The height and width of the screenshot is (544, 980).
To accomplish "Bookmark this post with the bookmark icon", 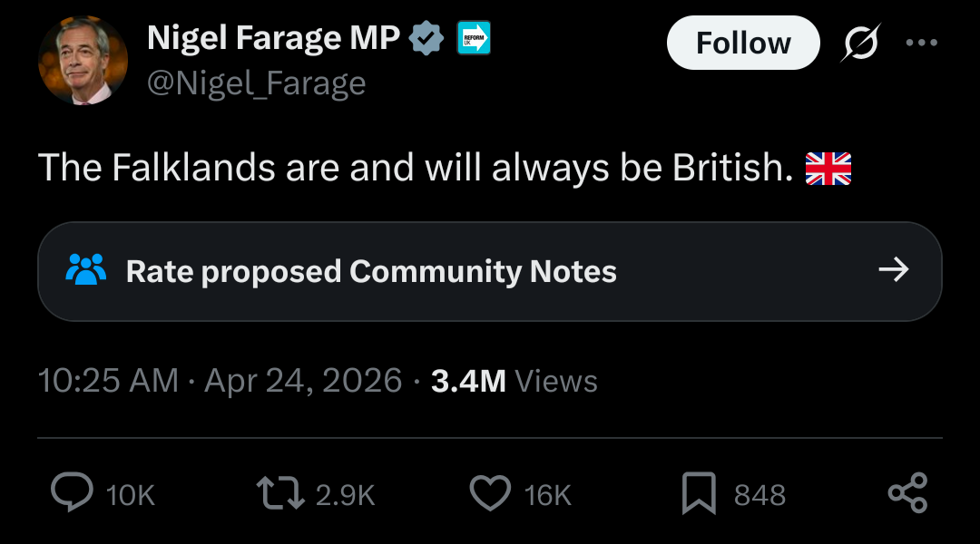I will click(699, 493).
